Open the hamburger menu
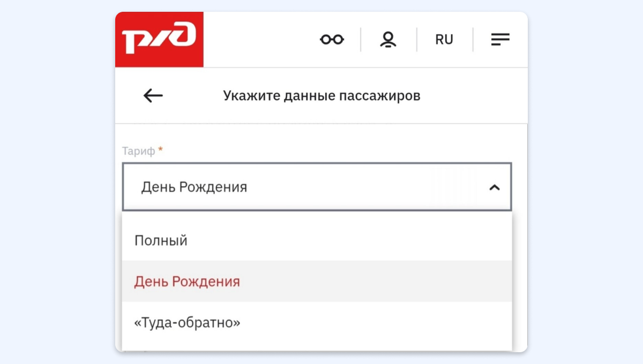643x364 pixels. coord(500,40)
